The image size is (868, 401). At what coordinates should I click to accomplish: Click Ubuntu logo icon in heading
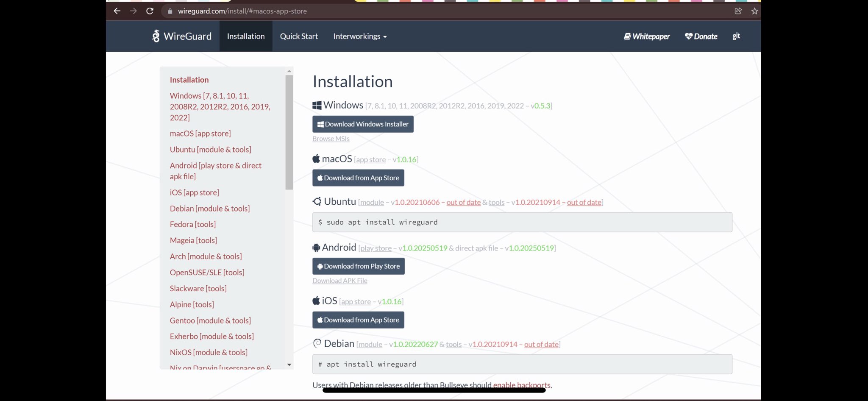tap(317, 201)
